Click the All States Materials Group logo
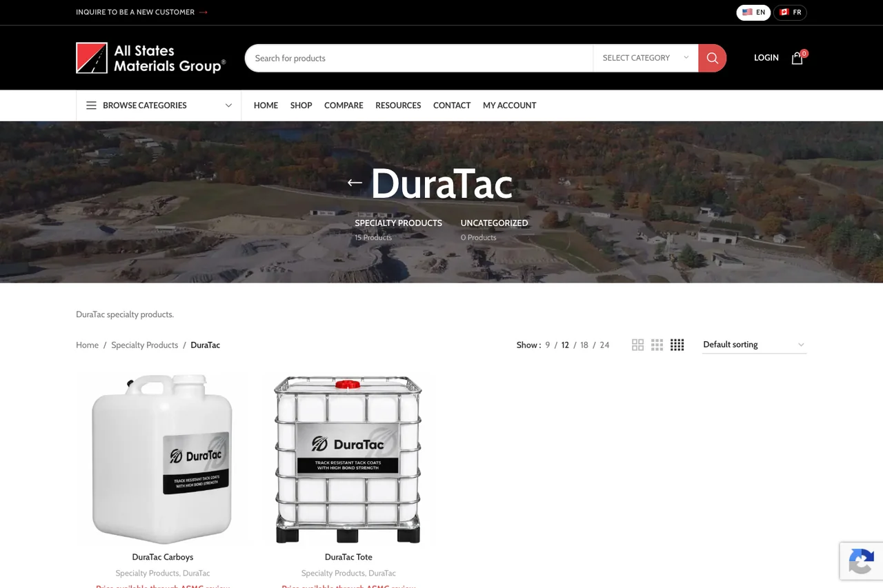The width and height of the screenshot is (883, 588). [151, 58]
